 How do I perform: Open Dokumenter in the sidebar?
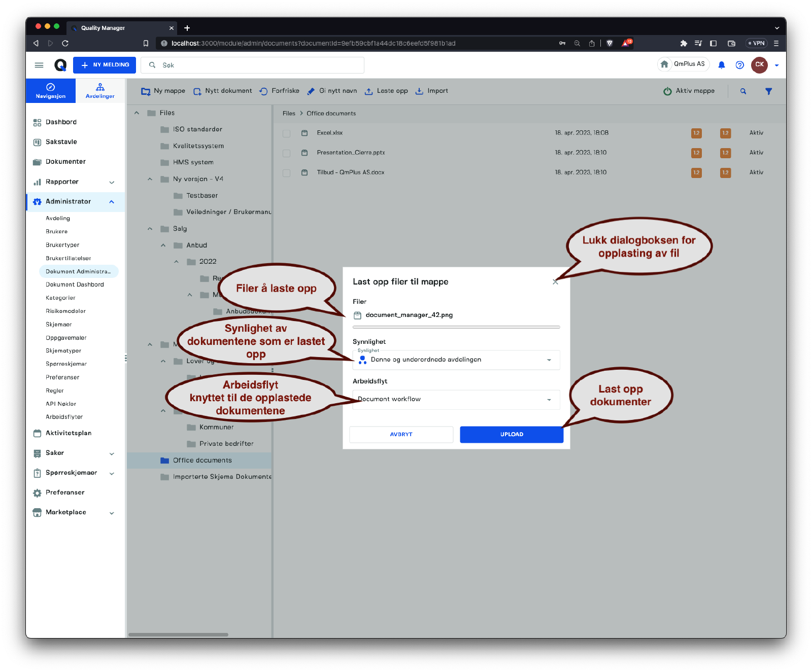tap(65, 162)
